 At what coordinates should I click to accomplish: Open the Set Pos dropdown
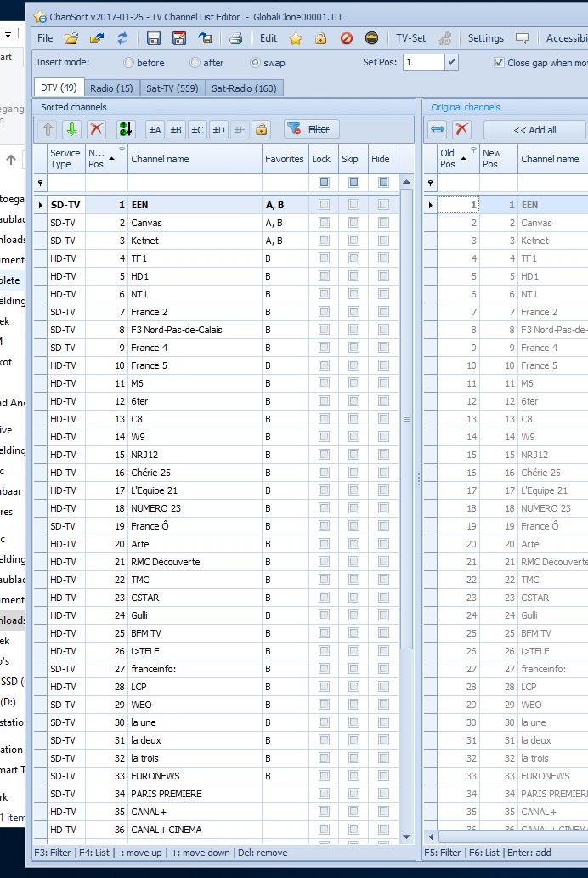[x=451, y=62]
